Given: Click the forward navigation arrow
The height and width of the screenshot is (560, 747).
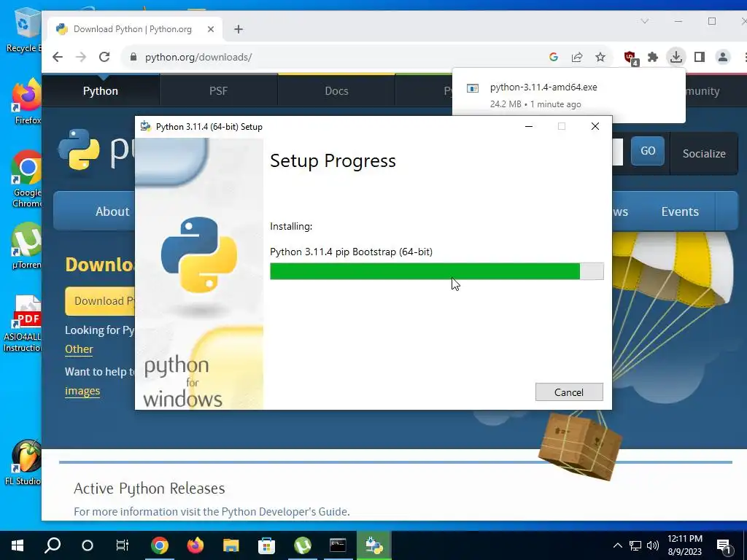Looking at the screenshot, I should (x=81, y=57).
